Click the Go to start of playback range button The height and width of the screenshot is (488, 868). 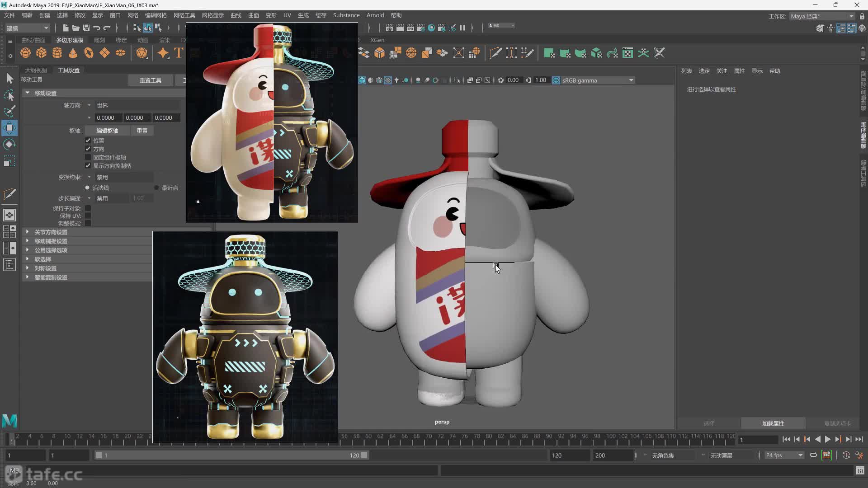click(786, 439)
